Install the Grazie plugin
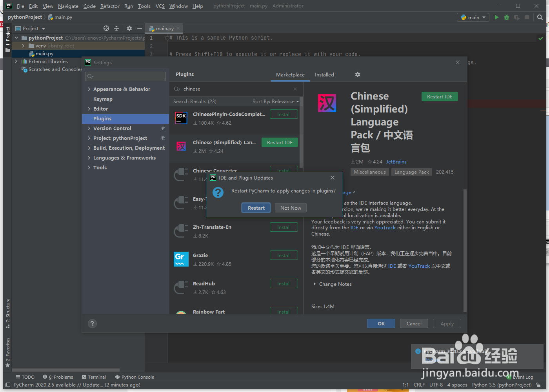 (284, 255)
